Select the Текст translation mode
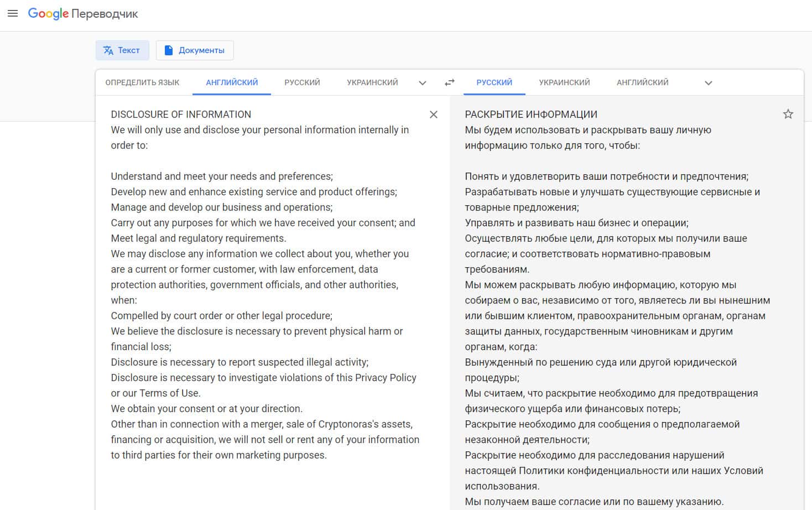The image size is (812, 510). click(x=122, y=50)
